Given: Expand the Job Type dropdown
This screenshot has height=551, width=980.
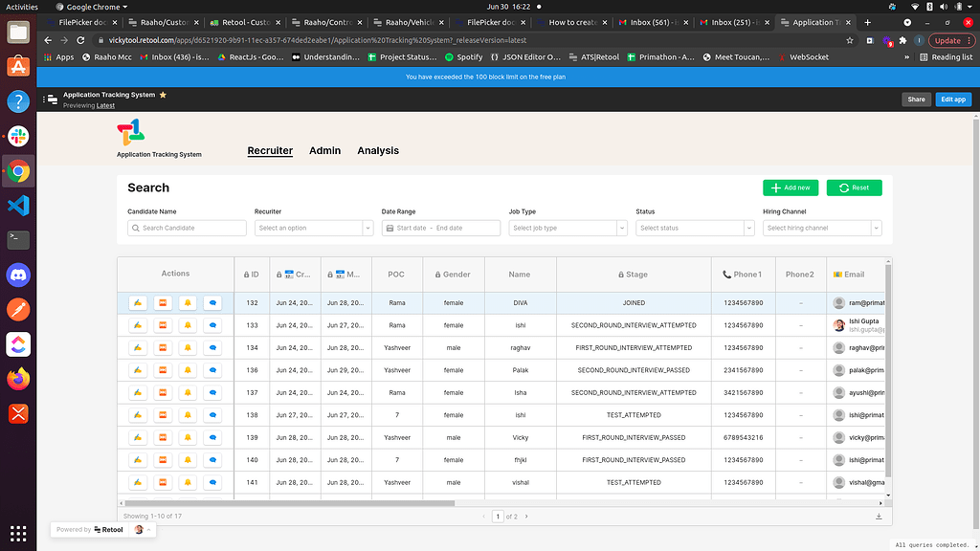Looking at the screenshot, I should tap(566, 228).
